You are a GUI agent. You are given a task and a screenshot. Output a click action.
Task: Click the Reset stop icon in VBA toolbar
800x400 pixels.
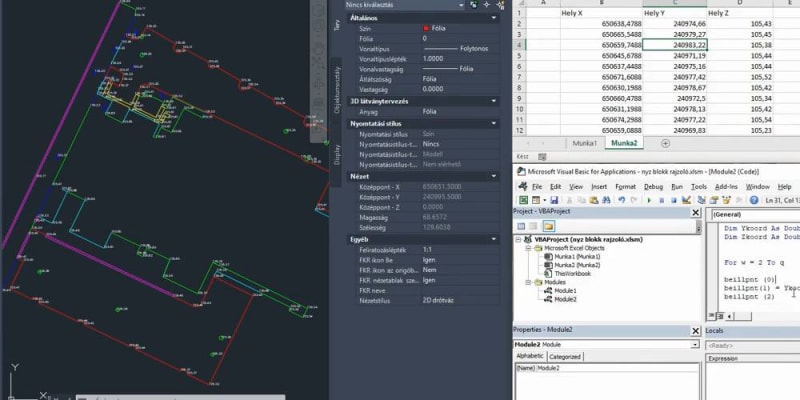click(674, 200)
